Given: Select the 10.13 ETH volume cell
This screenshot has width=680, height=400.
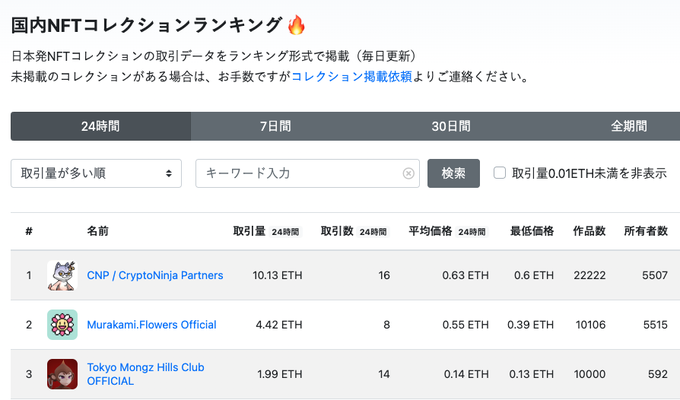Looking at the screenshot, I should 278,275.
